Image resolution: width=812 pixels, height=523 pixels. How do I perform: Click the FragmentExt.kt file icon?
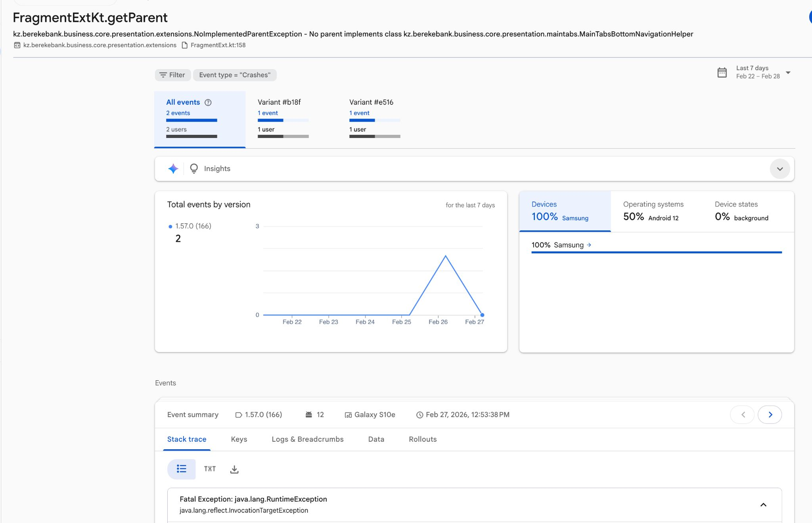pos(184,45)
